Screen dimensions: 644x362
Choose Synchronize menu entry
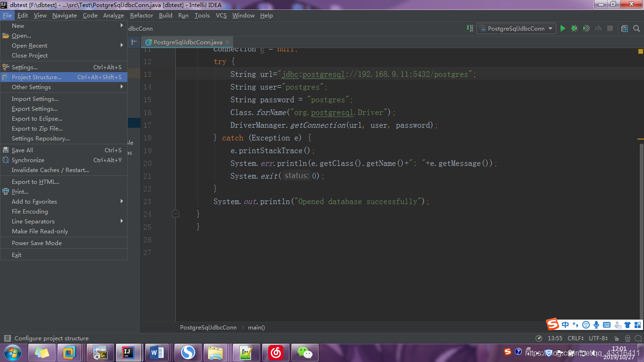pos(64,160)
